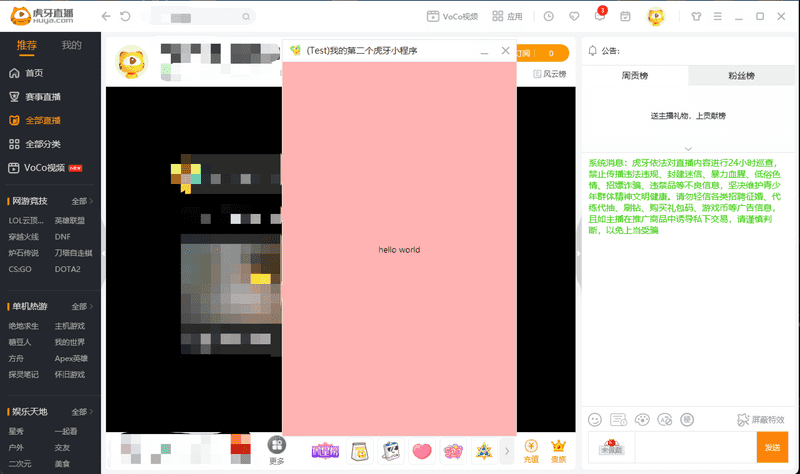Expand 全部 in 娱乐天地 section

pyautogui.click(x=83, y=412)
